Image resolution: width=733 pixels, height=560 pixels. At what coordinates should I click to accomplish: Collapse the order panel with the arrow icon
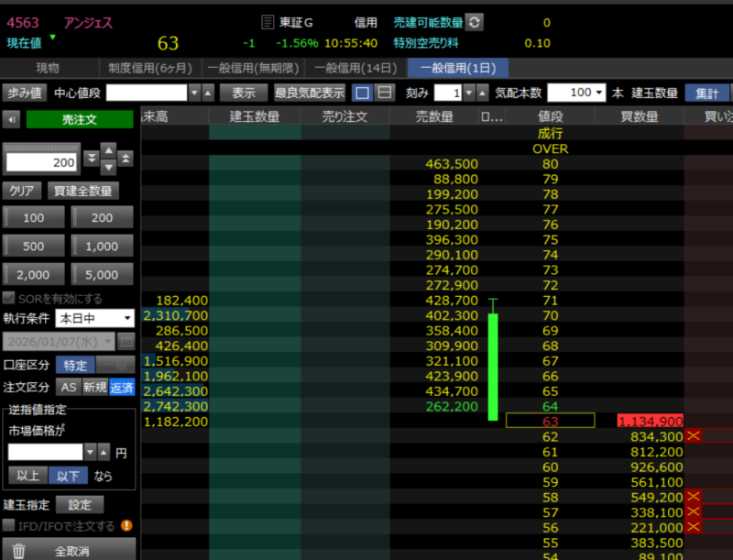12,119
